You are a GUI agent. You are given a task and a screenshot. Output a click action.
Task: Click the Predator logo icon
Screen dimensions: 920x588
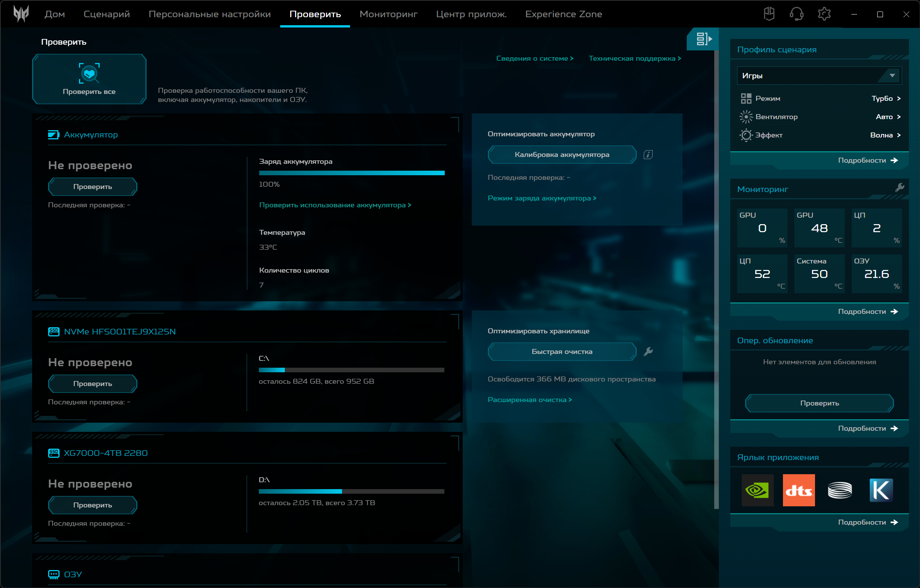tap(21, 14)
